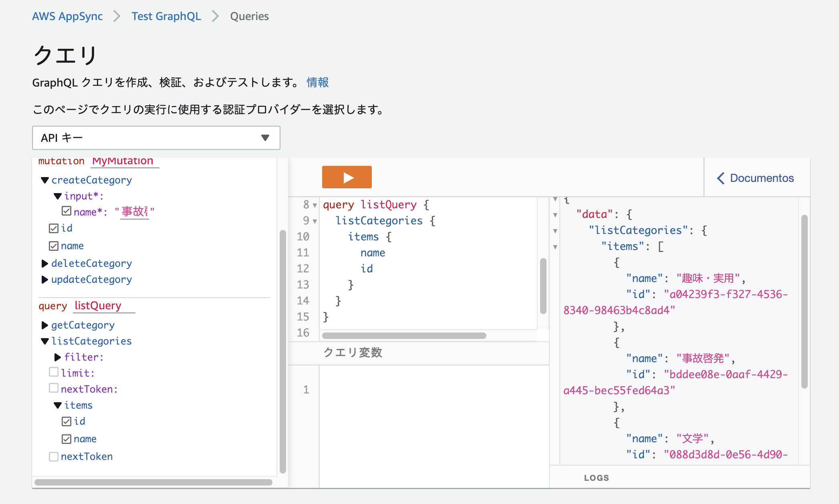The width and height of the screenshot is (839, 504).
Task: Check the bottom nextToken field checkbox
Action: click(x=54, y=457)
